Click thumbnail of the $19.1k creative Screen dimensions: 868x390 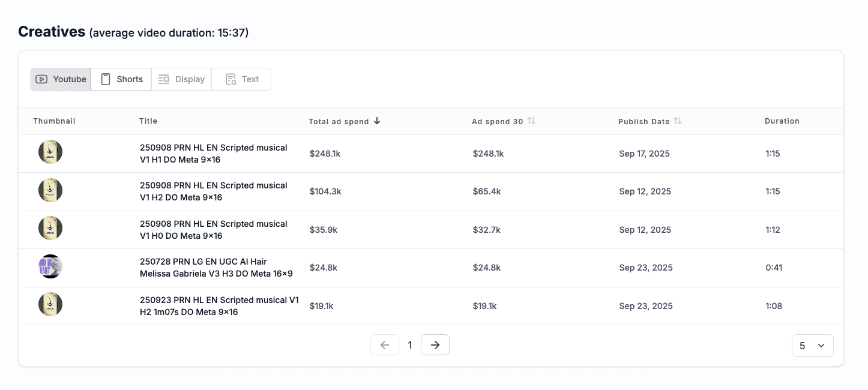click(50, 305)
